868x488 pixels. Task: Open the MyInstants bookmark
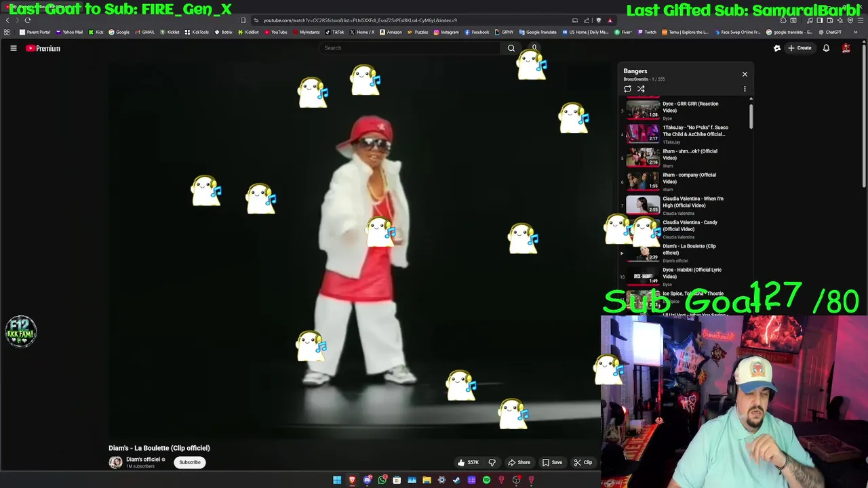coord(307,32)
